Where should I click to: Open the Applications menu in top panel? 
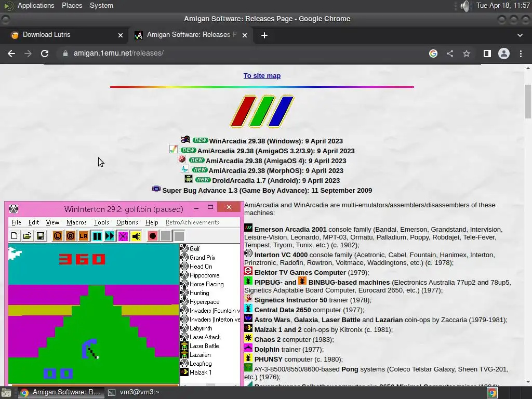pyautogui.click(x=36, y=5)
